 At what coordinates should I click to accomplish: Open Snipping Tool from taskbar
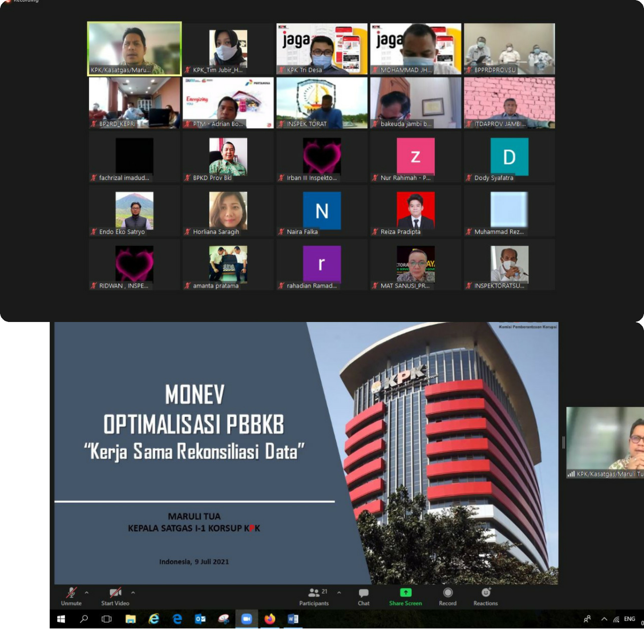point(223,619)
